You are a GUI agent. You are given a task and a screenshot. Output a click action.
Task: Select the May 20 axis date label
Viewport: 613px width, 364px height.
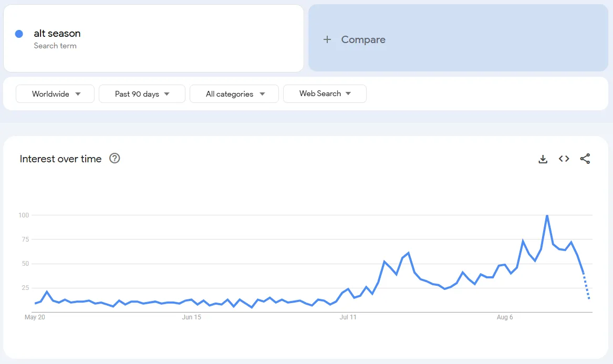tap(35, 317)
